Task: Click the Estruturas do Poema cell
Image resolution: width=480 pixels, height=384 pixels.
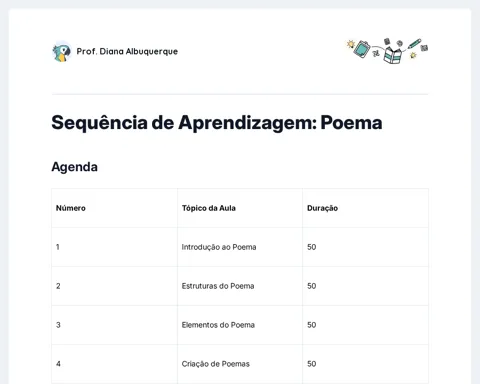Action: [x=240, y=286]
